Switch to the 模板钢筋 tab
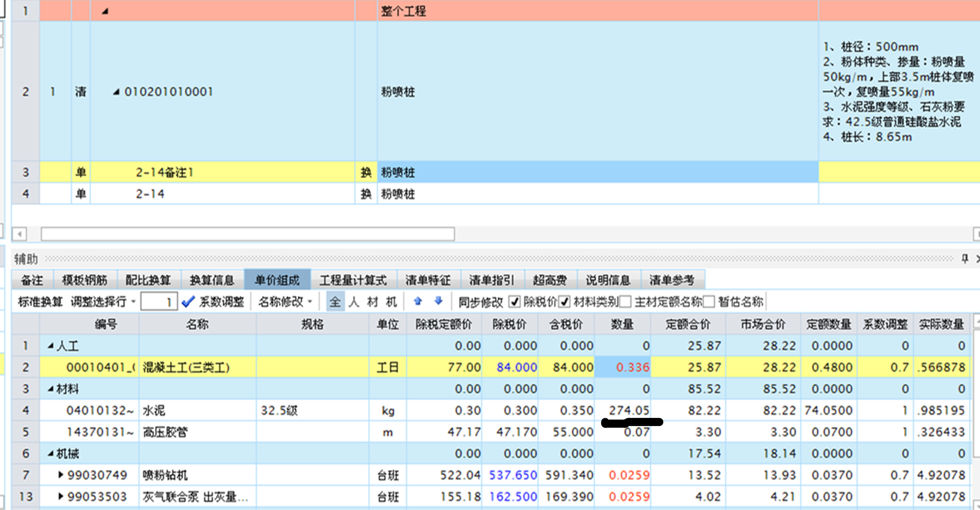980x510 pixels. point(85,280)
